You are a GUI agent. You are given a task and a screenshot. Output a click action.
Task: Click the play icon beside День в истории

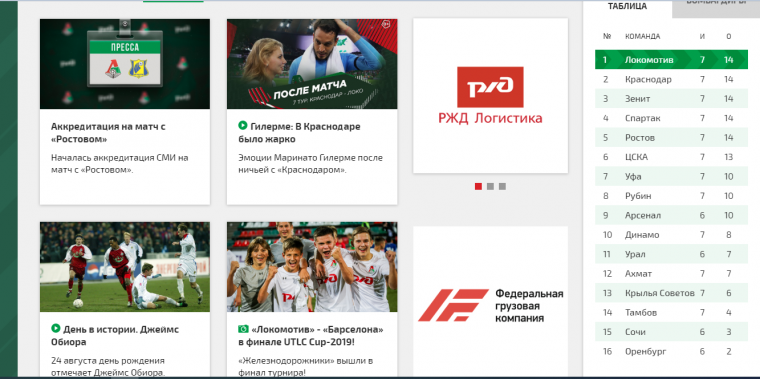56,329
